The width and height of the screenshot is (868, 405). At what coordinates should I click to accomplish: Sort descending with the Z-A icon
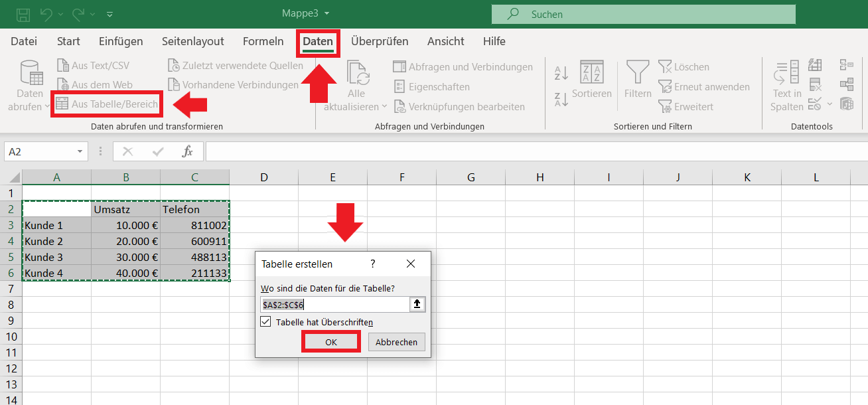[x=561, y=100]
